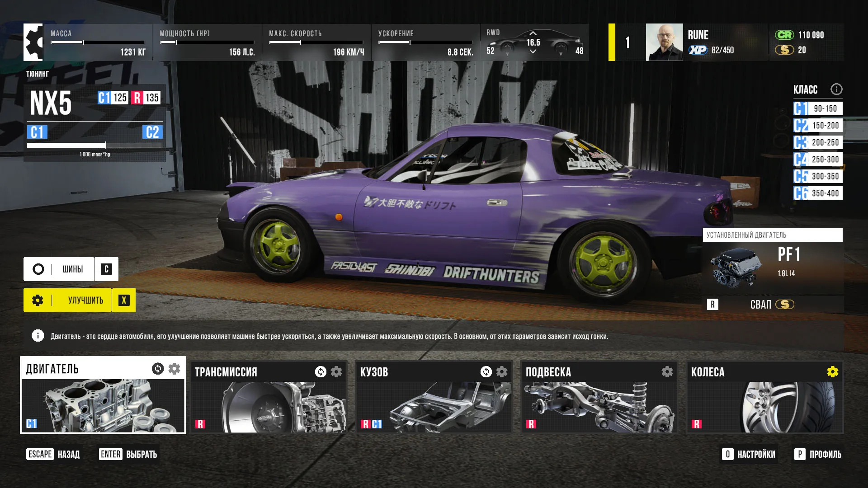Image resolution: width=868 pixels, height=488 pixels.
Task: Select the C6 350-400 class row
Action: click(x=818, y=193)
